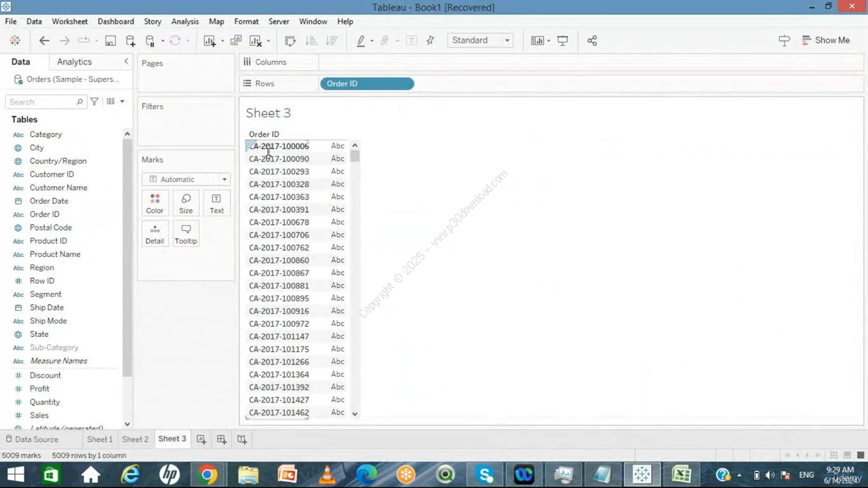Click table scrollbar up arrow
Image resolution: width=868 pixels, height=488 pixels.
click(355, 146)
